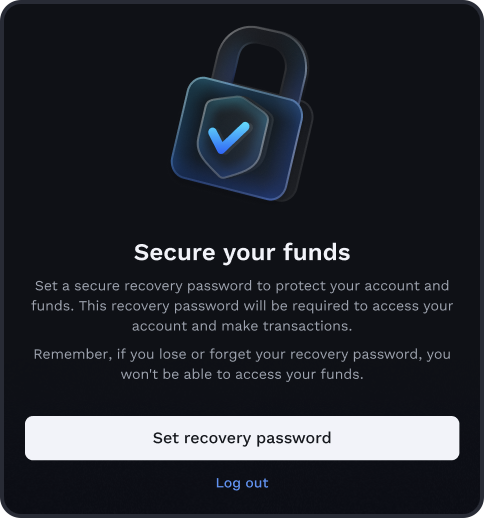Image resolution: width=484 pixels, height=518 pixels.
Task: Click the "Log" word in the logout link
Action: coord(226,483)
